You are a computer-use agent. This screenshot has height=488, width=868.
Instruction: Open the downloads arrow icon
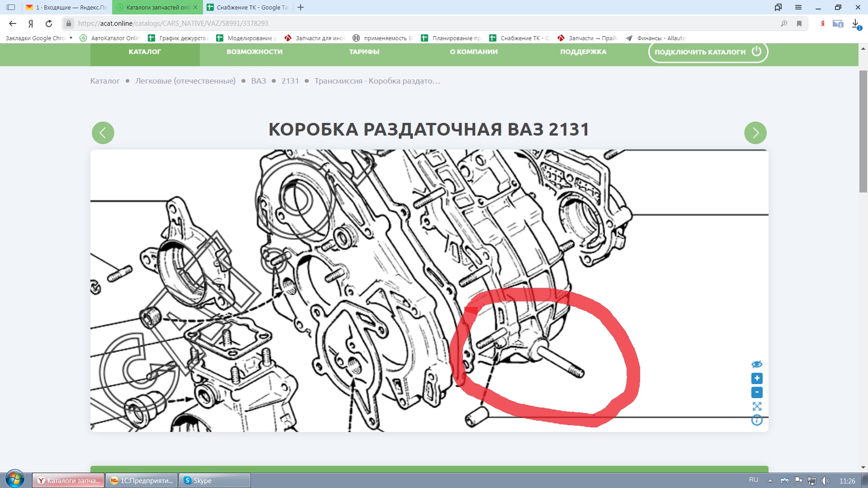(x=856, y=23)
